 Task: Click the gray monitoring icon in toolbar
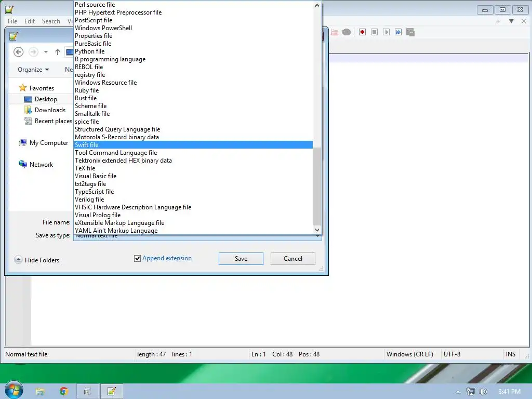pos(347,32)
